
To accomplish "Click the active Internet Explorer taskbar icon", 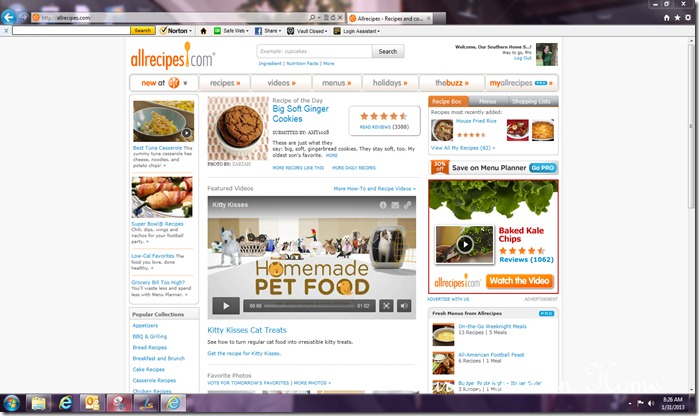I will [173, 404].
